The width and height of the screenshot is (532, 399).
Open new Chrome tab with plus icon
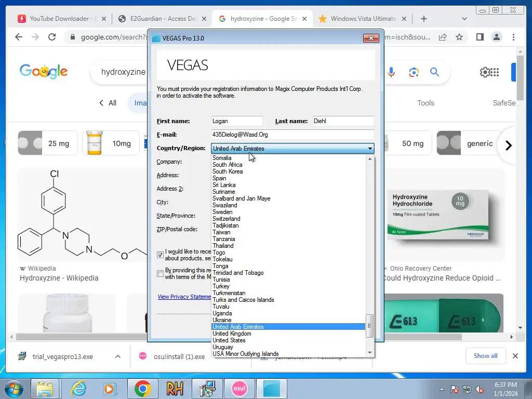(x=424, y=19)
